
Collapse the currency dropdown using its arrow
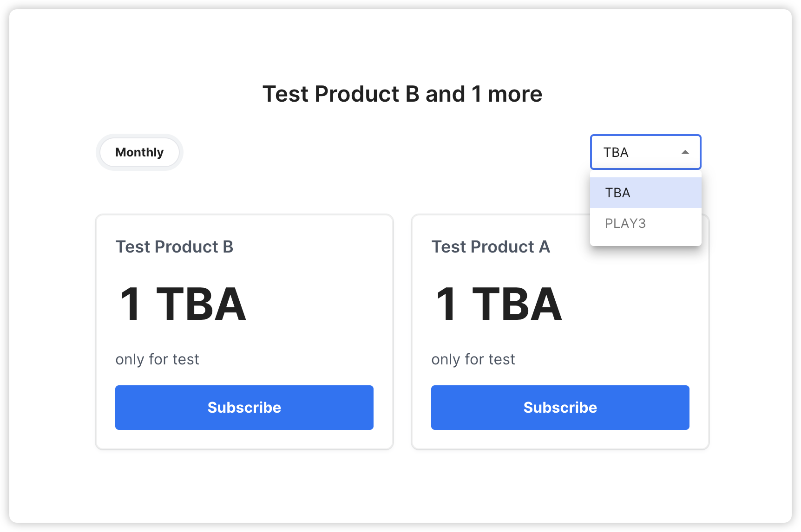(x=685, y=152)
